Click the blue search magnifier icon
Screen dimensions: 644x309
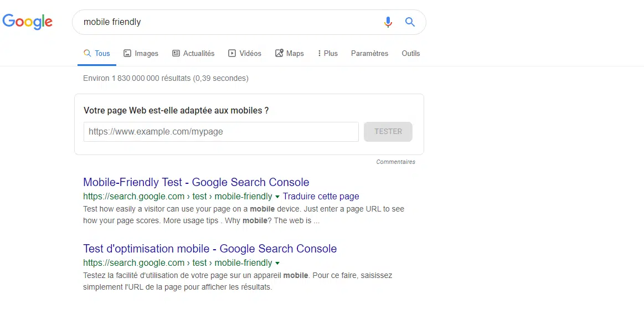click(x=410, y=22)
